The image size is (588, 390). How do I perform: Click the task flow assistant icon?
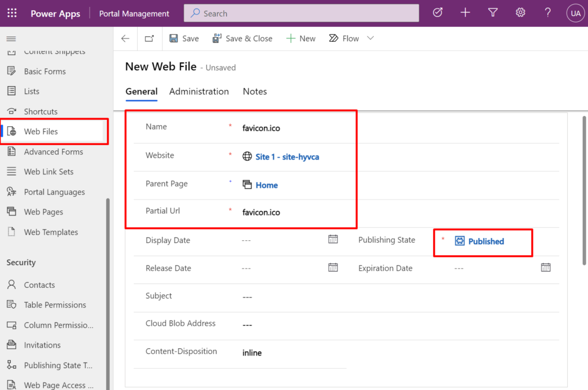pyautogui.click(x=438, y=13)
